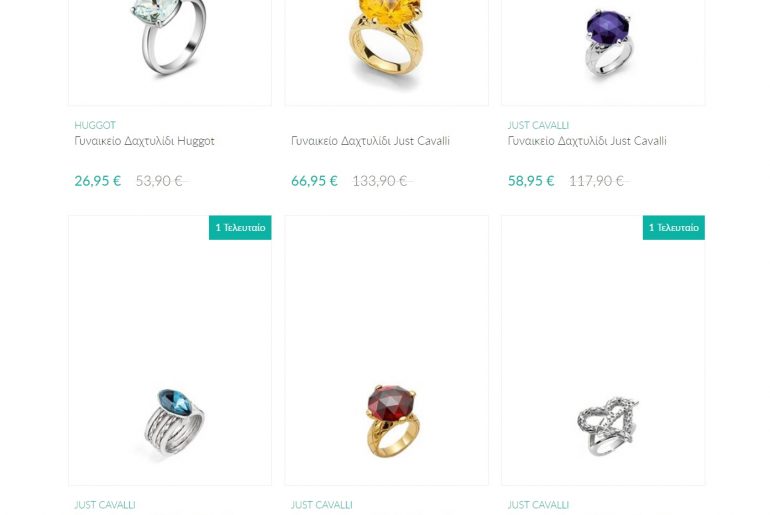
Task: Click the 66,95 € sale price
Action: click(314, 181)
